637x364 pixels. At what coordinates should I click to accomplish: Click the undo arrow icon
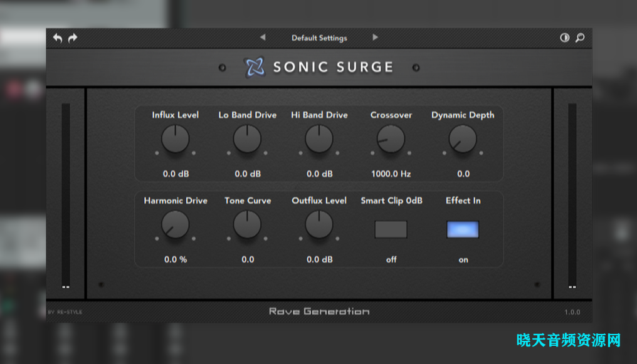point(58,38)
